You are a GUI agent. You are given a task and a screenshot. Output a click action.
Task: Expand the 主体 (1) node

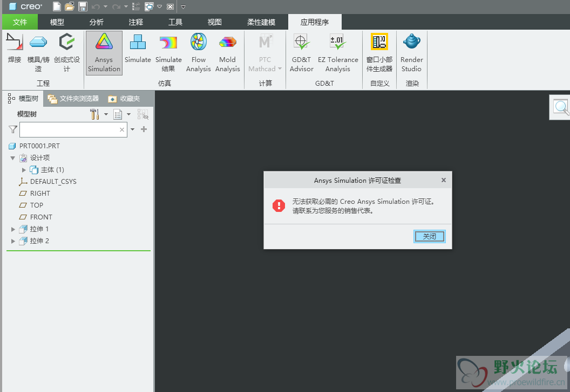tap(24, 170)
